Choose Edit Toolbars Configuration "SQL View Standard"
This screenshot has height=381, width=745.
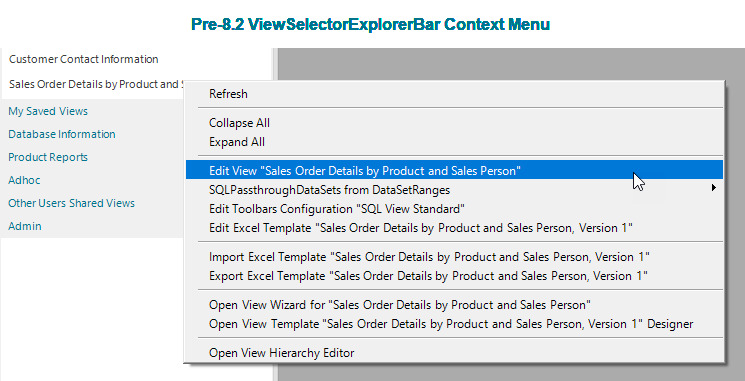click(454, 209)
